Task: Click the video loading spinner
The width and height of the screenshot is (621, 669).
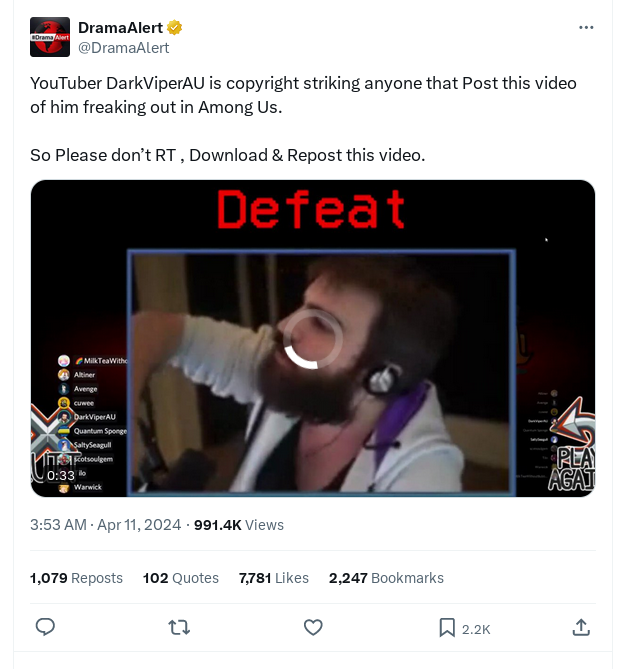Action: tap(313, 339)
